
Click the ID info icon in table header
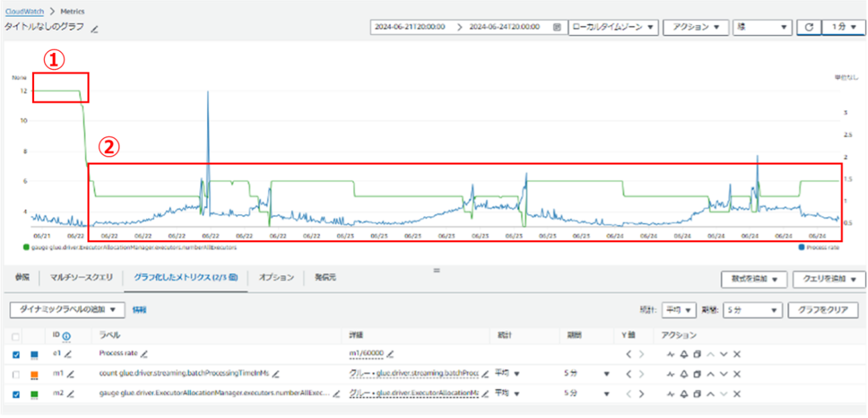point(67,335)
